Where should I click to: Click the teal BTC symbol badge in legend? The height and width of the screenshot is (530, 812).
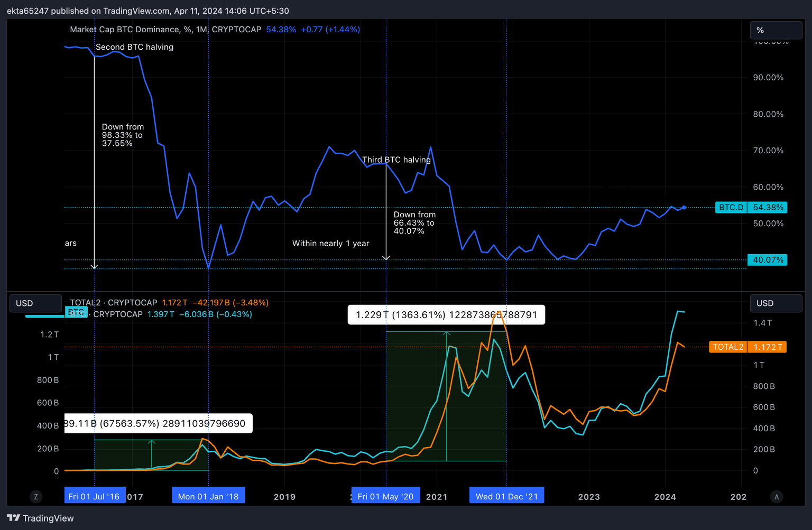[x=77, y=312]
